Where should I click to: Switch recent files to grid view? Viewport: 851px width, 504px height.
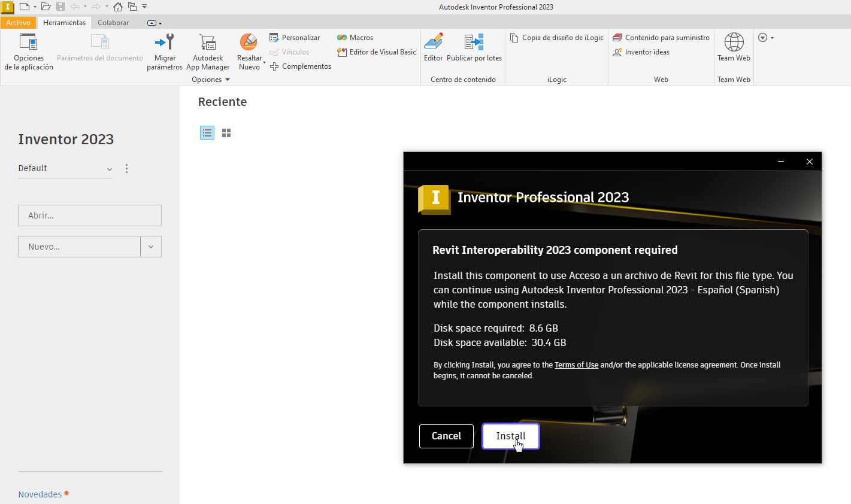coord(226,133)
